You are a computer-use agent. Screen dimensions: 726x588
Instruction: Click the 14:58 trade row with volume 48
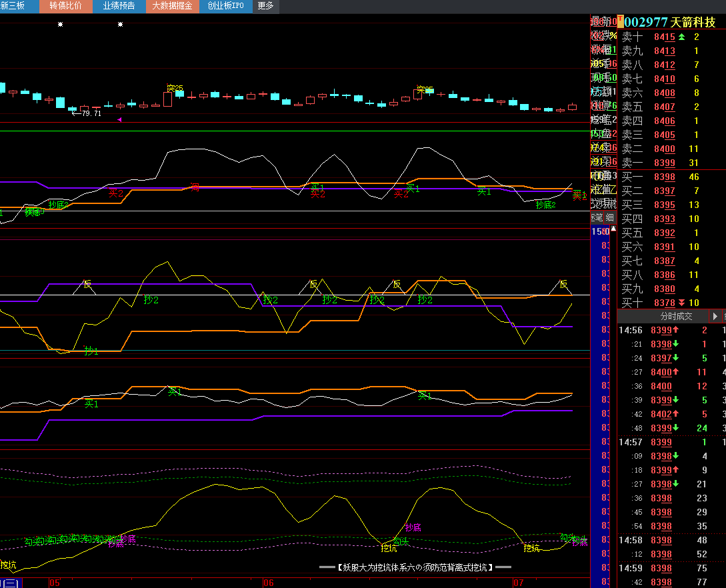(x=672, y=540)
